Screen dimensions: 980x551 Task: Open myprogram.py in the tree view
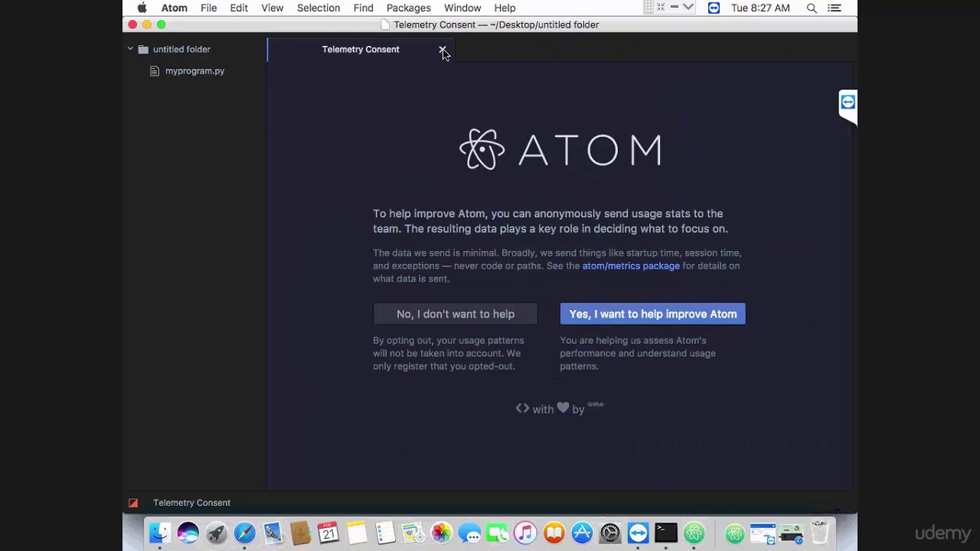[x=194, y=71]
